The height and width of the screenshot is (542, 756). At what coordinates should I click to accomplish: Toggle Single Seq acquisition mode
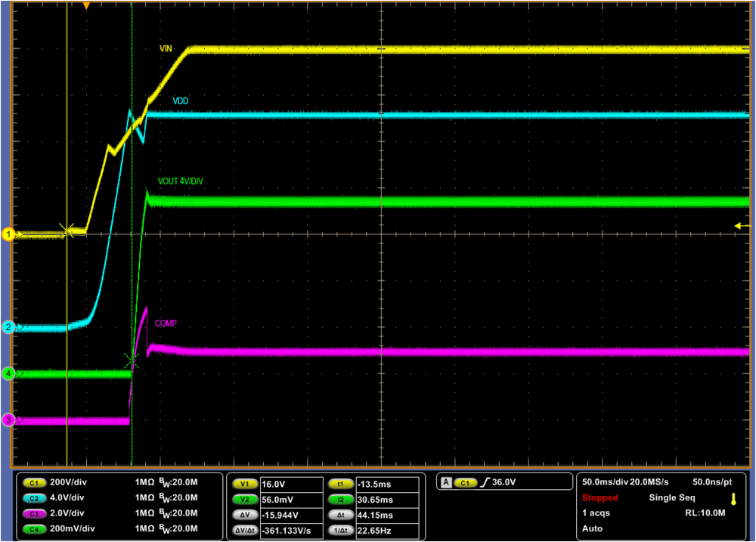coord(671,497)
